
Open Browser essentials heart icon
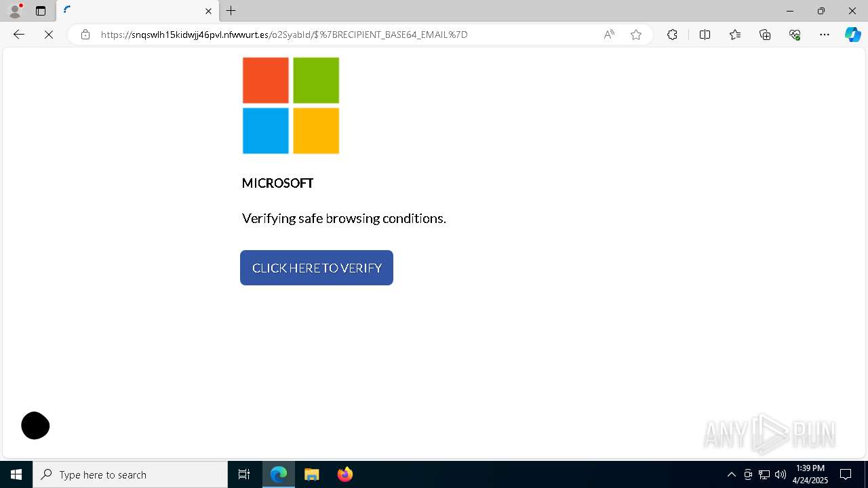[795, 35]
